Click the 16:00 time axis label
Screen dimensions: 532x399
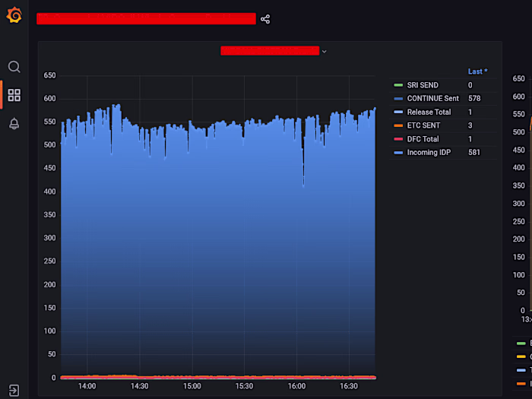[x=296, y=386]
